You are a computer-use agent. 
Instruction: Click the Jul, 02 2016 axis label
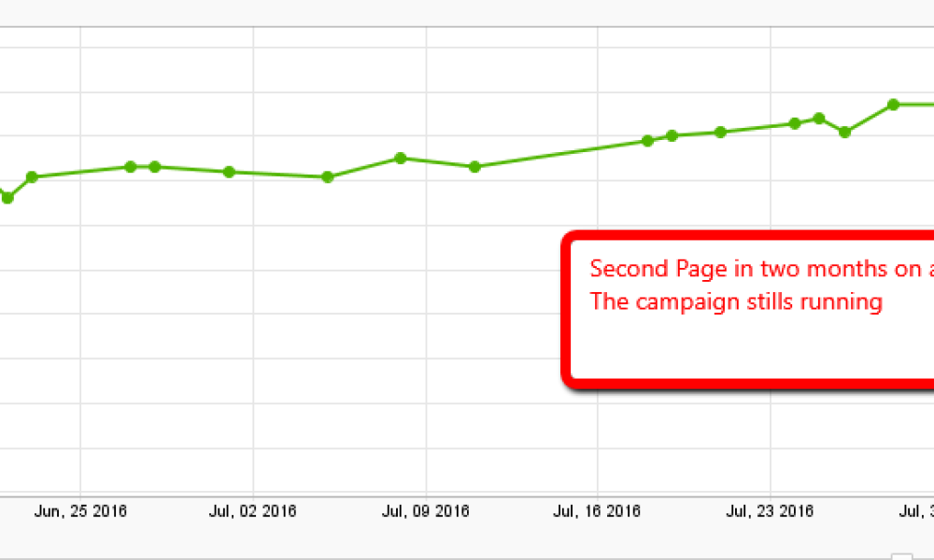tap(253, 511)
